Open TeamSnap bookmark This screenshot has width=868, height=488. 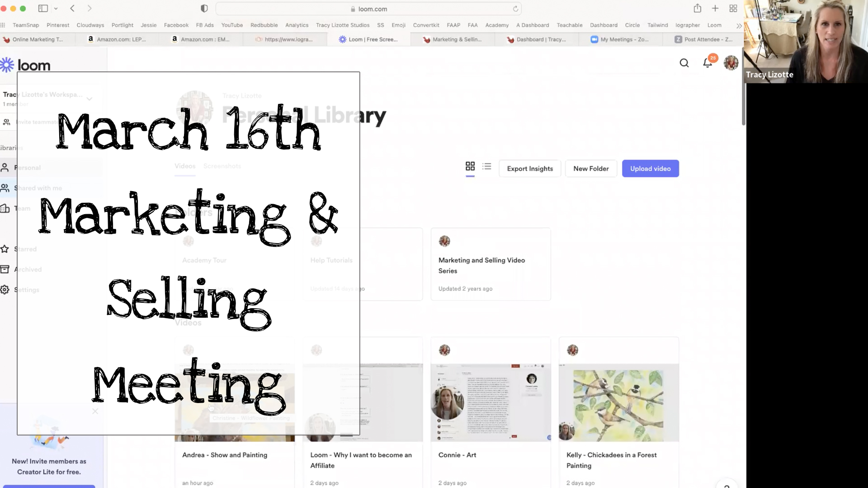click(x=26, y=25)
